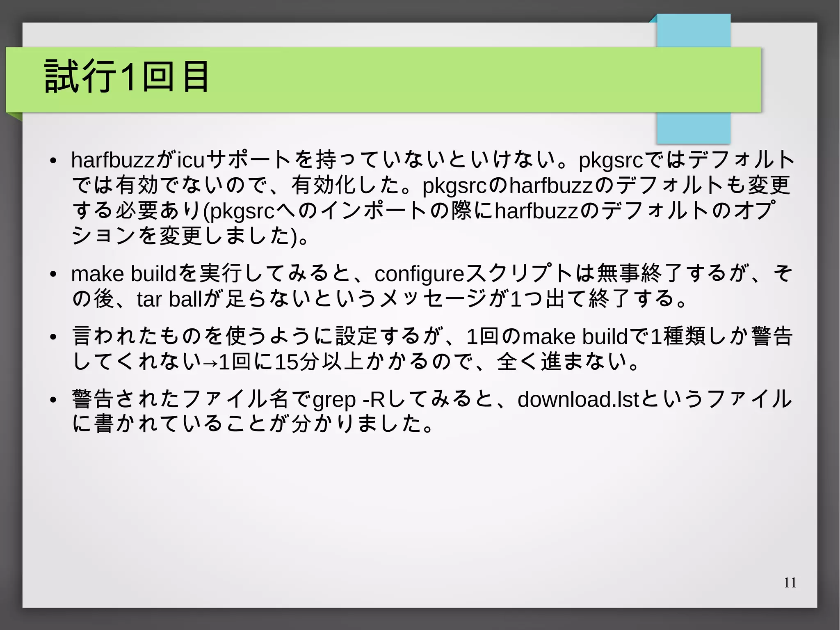Click the text tar ball in second bullet

coord(170,299)
